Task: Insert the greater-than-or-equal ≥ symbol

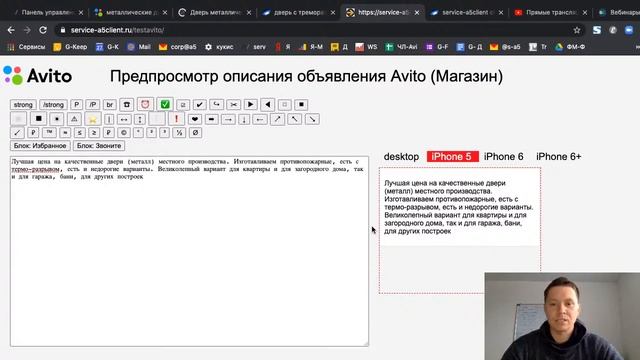Action: (94, 133)
